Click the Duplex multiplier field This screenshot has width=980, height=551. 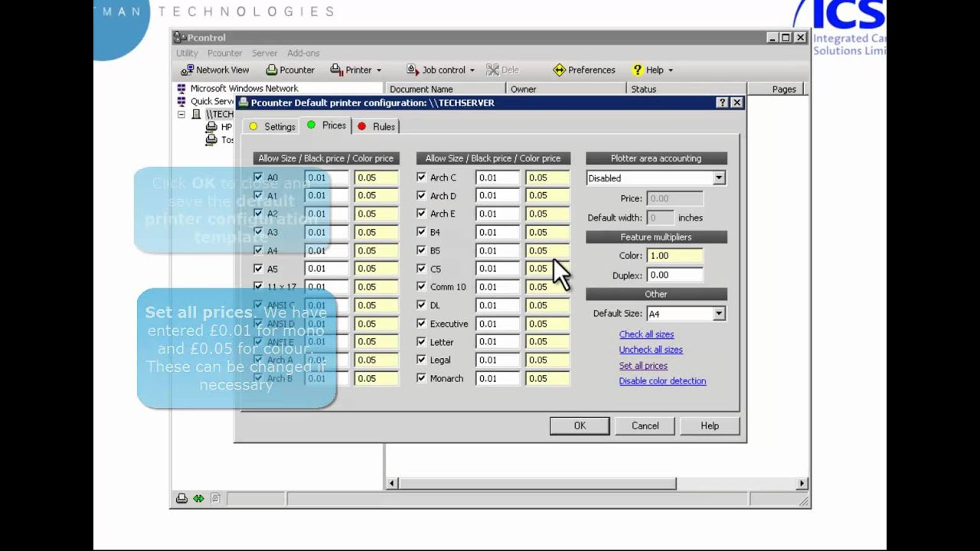pos(675,275)
